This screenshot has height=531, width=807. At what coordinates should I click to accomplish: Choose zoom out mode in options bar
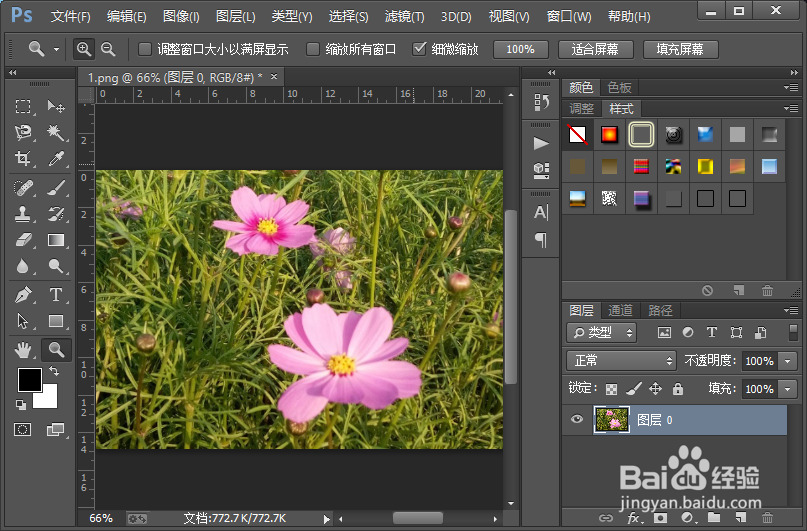point(108,49)
